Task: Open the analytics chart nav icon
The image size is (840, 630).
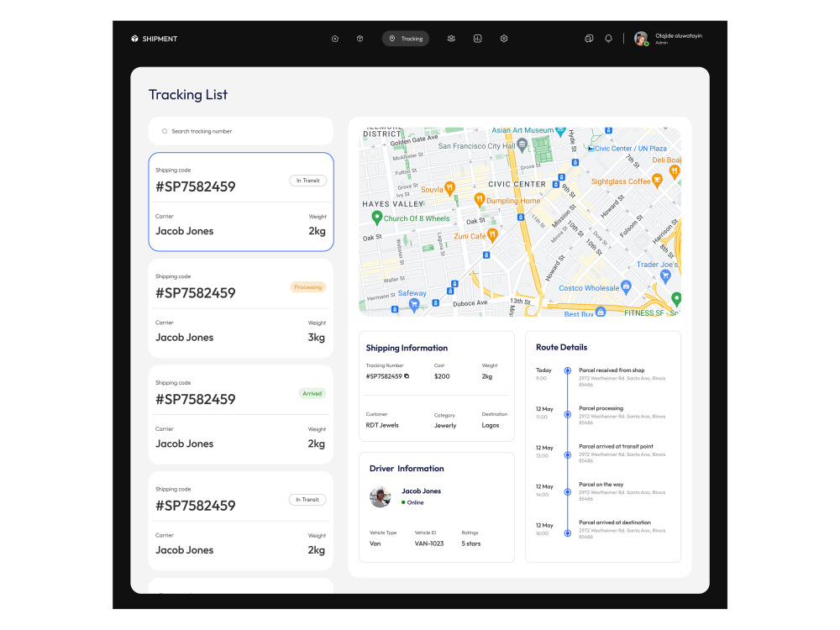Action: click(x=477, y=39)
